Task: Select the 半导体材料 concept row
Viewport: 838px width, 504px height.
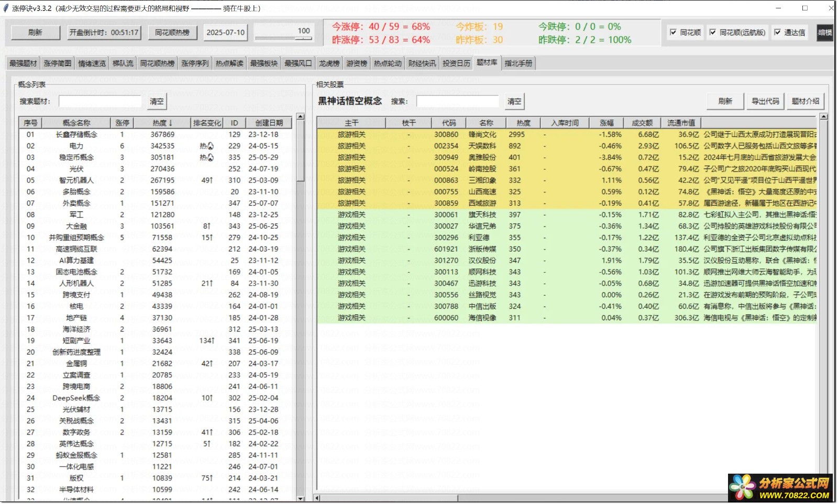Action: [x=156, y=489]
